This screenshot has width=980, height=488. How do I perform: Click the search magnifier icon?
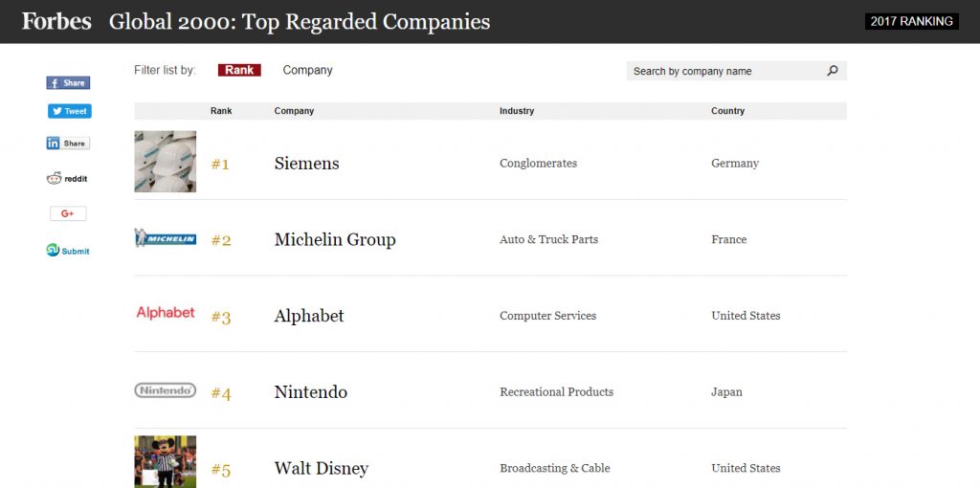(x=832, y=71)
